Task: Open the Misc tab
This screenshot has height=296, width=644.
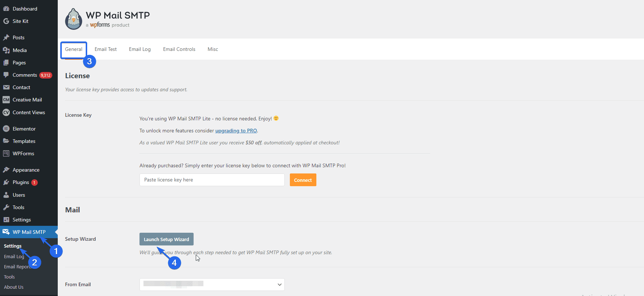Action: (x=213, y=49)
